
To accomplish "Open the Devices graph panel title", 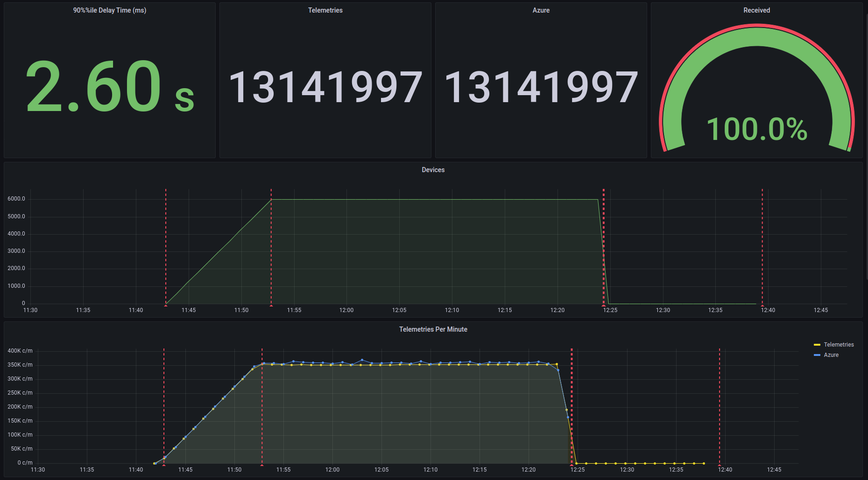I will 433,170.
